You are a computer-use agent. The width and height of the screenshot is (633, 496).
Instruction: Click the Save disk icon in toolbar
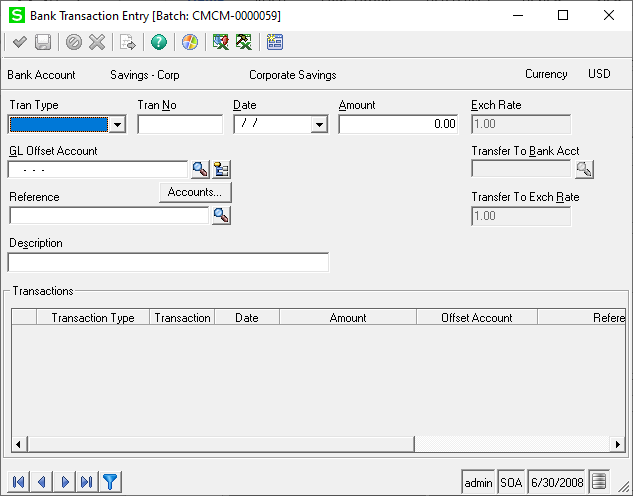(x=43, y=42)
